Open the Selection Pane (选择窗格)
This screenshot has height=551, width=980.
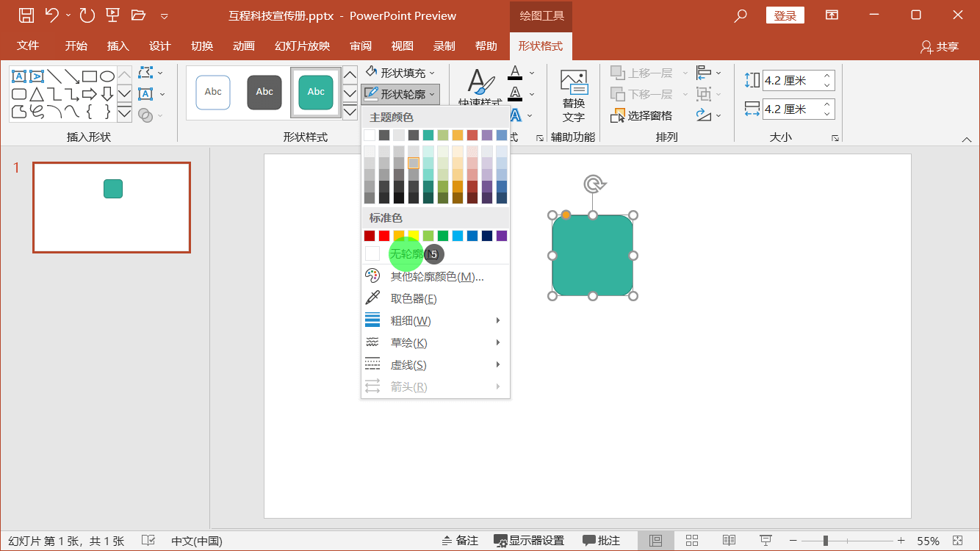(x=641, y=115)
